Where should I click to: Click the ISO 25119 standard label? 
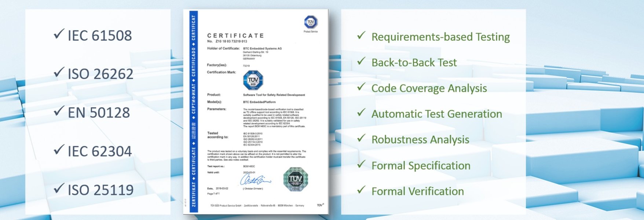click(x=100, y=190)
